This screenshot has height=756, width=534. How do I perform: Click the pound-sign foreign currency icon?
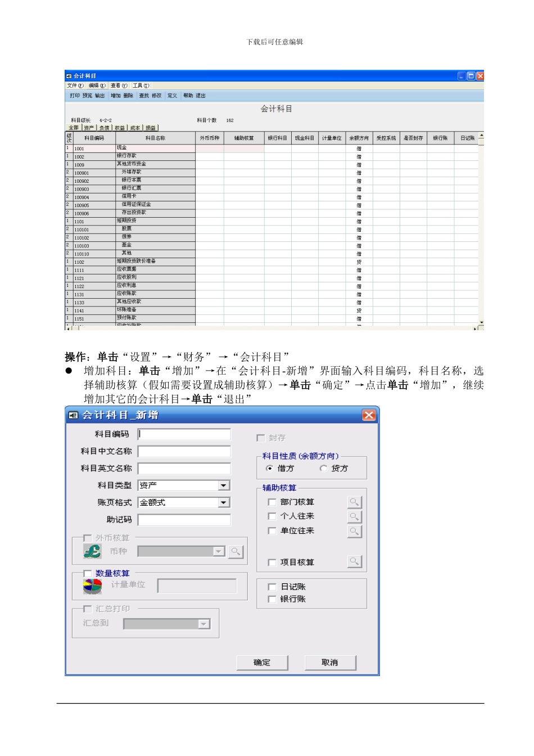tap(92, 551)
